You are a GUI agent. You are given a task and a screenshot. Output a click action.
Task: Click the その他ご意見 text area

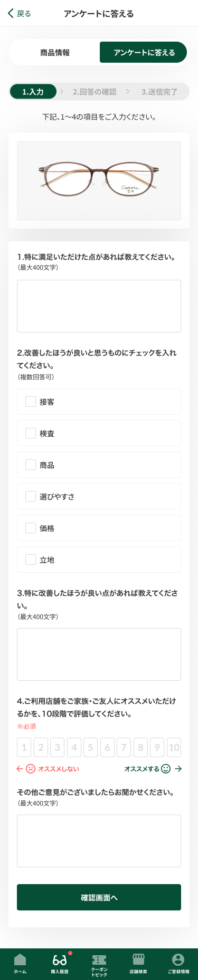99,841
